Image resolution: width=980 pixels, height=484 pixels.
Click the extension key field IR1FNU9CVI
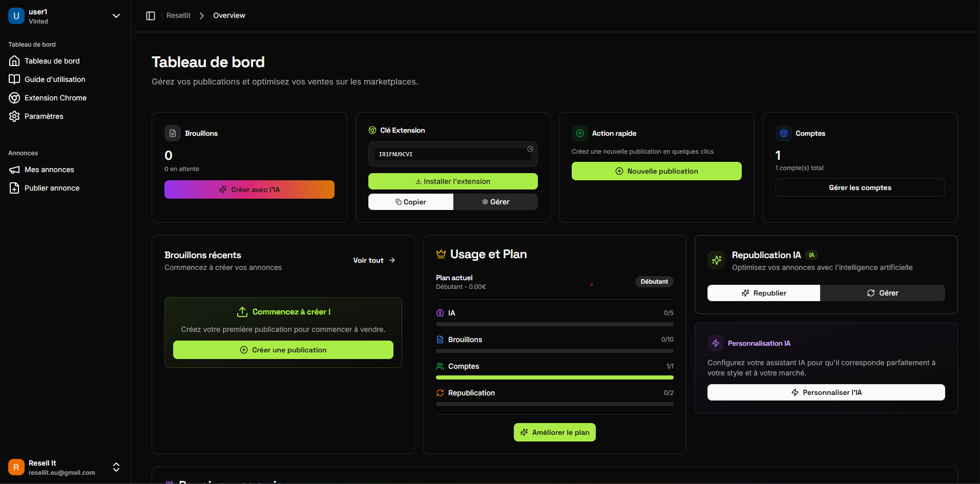click(x=453, y=154)
